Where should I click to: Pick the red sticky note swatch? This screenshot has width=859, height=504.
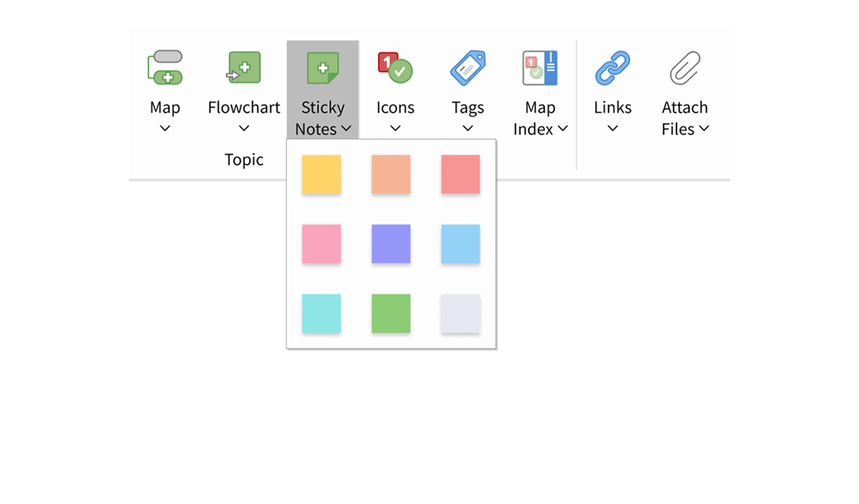tap(460, 174)
